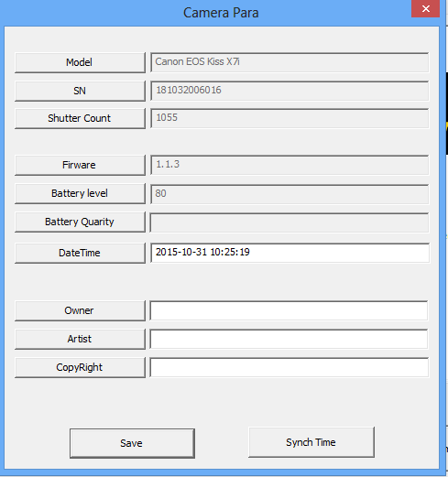The height and width of the screenshot is (477, 448).
Task: Focus the DateTime text field
Action: (290, 253)
